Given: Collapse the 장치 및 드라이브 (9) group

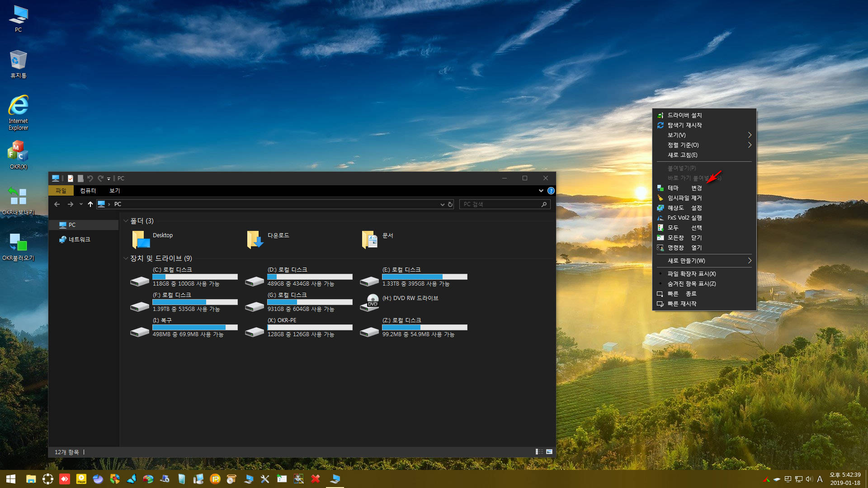Looking at the screenshot, I should (126, 258).
